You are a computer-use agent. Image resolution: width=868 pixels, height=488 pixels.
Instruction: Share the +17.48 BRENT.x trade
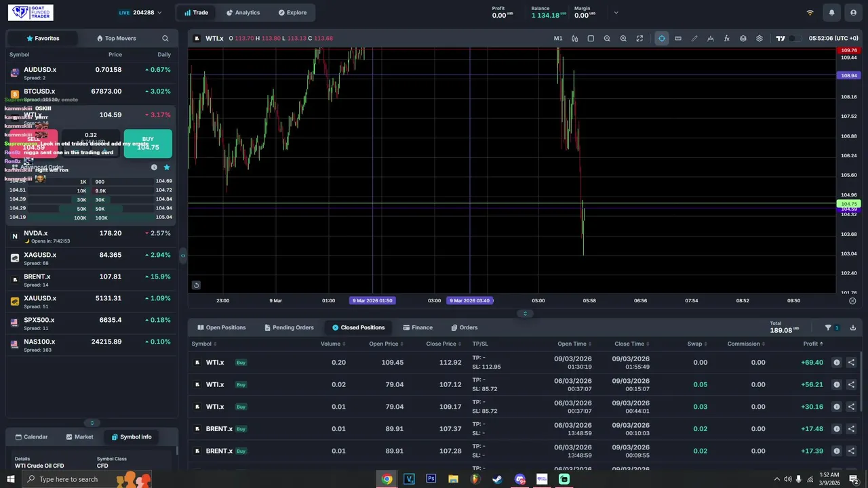point(851,429)
